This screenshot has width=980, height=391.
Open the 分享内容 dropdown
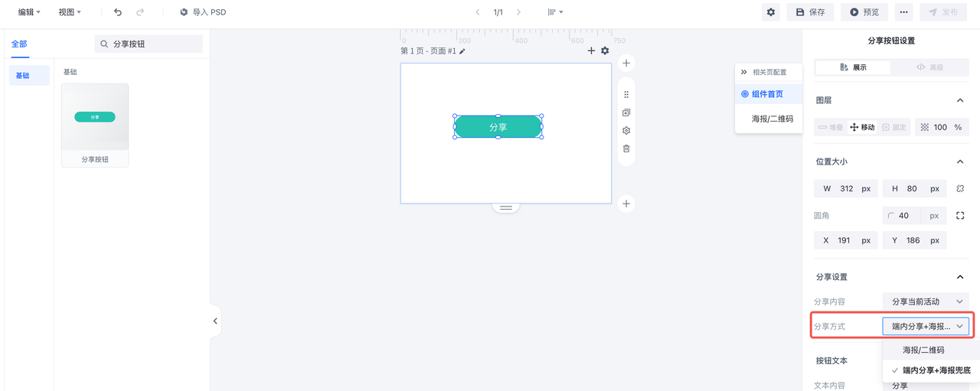coord(926,301)
